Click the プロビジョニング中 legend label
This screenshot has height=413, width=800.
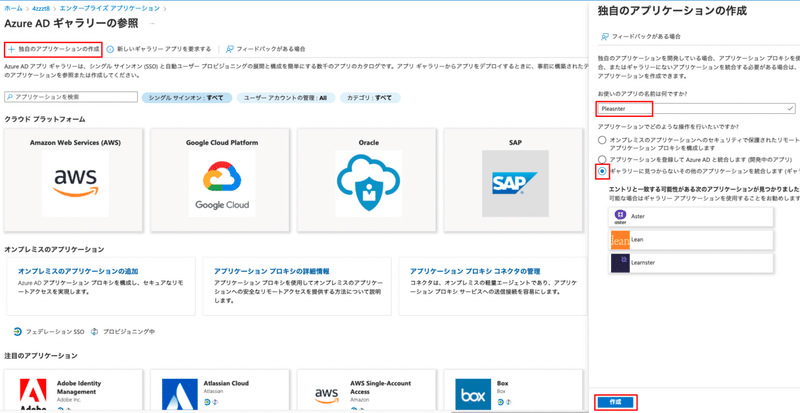(129, 331)
